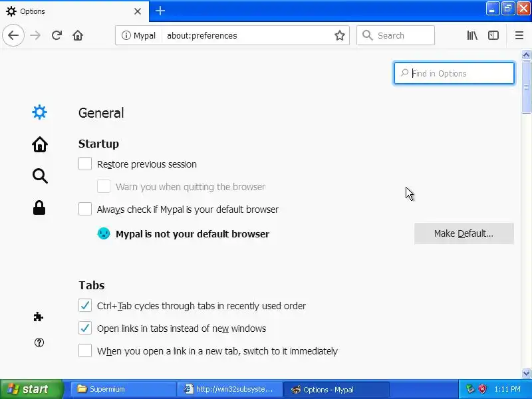Click 'Mypal is not your default browser' text
This screenshot has width=532, height=399.
193,234
